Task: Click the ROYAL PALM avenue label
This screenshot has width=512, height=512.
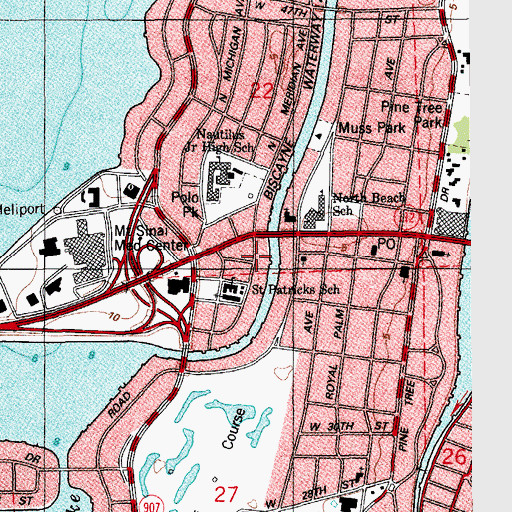Action: click(334, 354)
